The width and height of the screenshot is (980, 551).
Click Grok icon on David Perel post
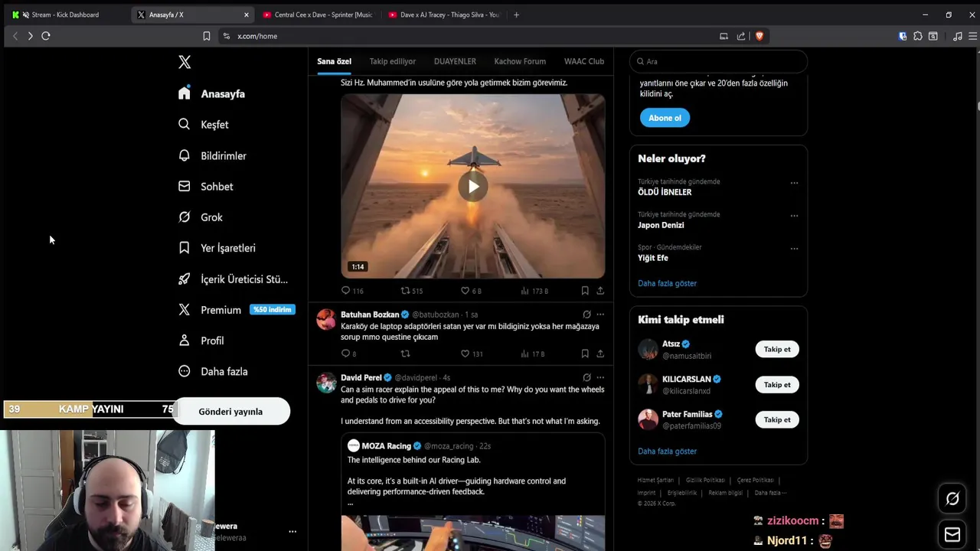point(586,377)
